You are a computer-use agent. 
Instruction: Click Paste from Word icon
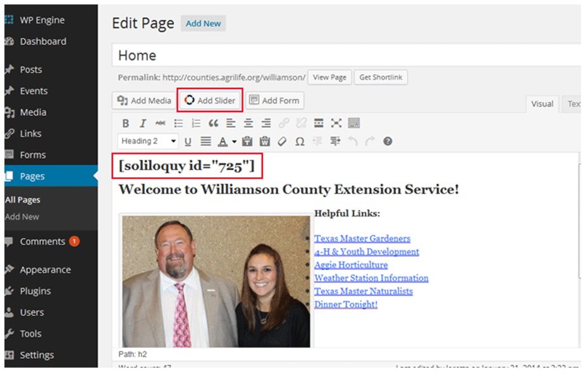coord(265,142)
